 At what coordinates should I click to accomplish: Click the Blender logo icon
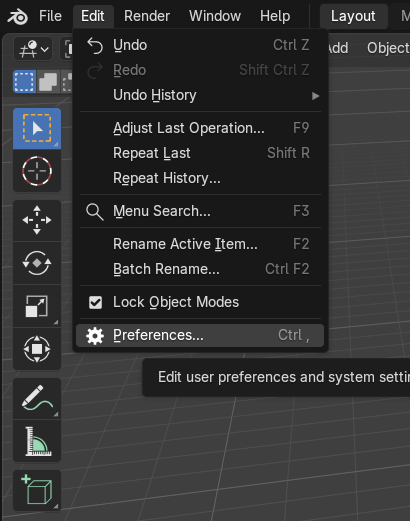click(x=17, y=16)
